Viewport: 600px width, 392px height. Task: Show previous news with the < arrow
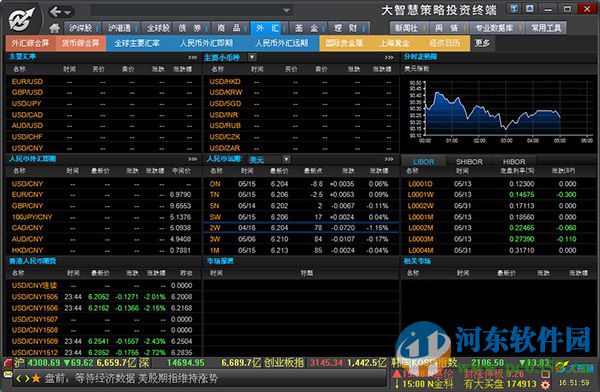[18, 379]
